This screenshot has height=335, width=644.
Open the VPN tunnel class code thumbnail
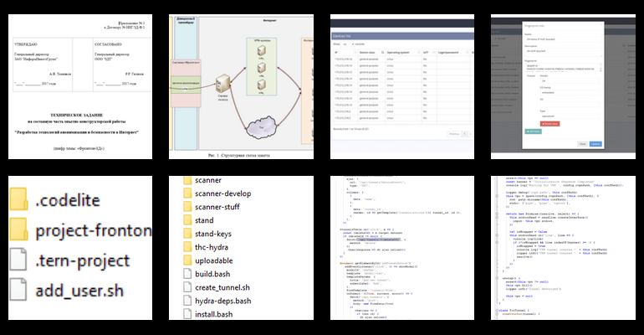click(x=563, y=248)
